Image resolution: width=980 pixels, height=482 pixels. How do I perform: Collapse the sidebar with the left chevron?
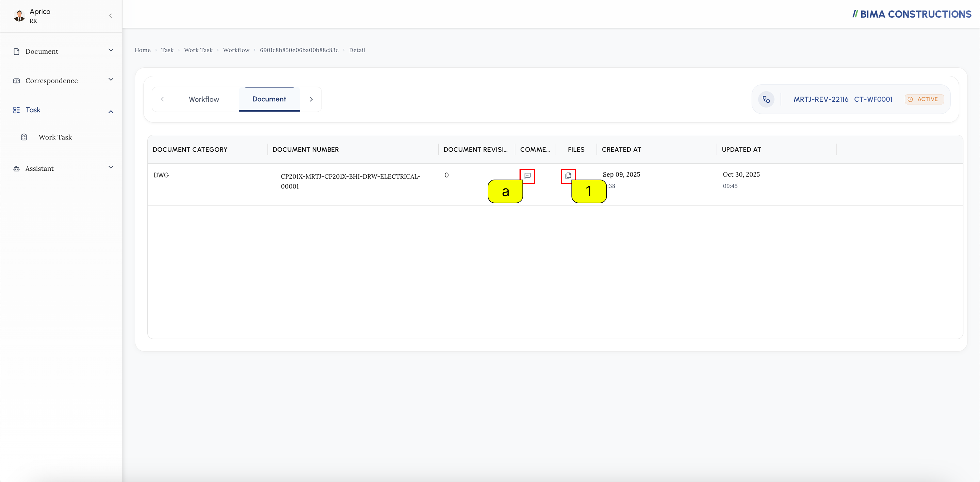(x=110, y=16)
